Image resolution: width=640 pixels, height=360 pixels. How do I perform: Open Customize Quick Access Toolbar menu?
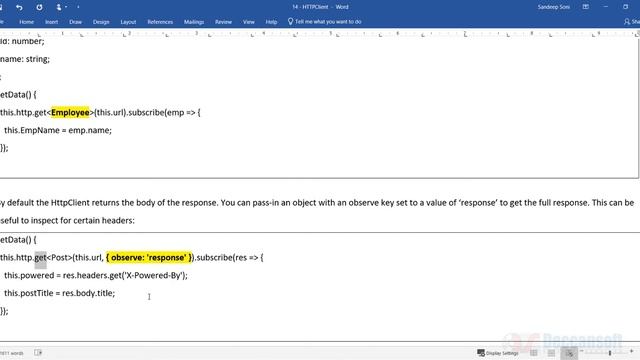pyautogui.click(x=78, y=7)
